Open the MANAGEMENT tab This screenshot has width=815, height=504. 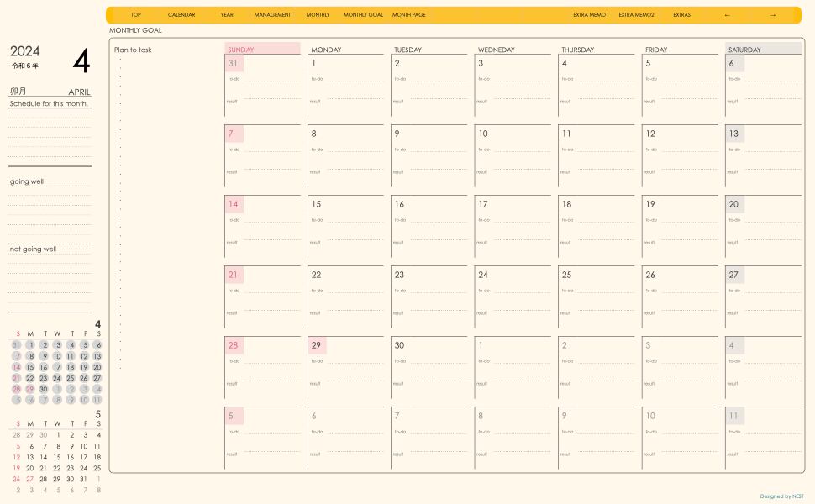272,15
